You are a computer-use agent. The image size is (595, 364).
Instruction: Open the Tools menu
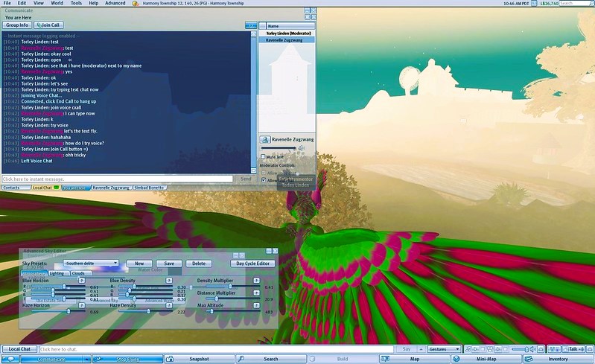pyautogui.click(x=76, y=3)
